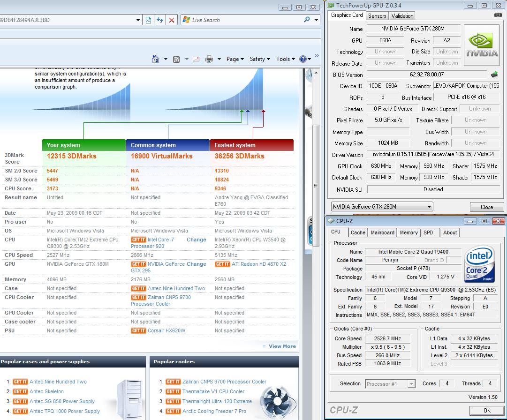The height and width of the screenshot is (420, 507).
Task: Switch to the Sensors tab in GPU-Z
Action: coord(377,16)
